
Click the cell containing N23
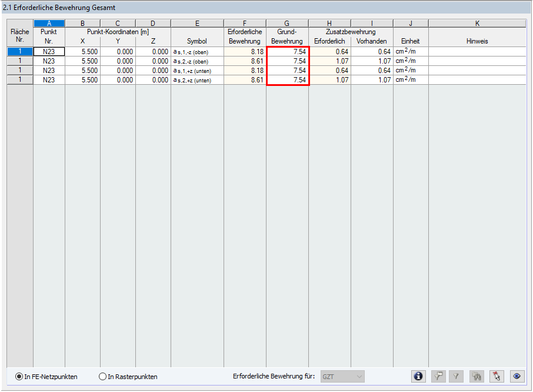pyautogui.click(x=49, y=51)
